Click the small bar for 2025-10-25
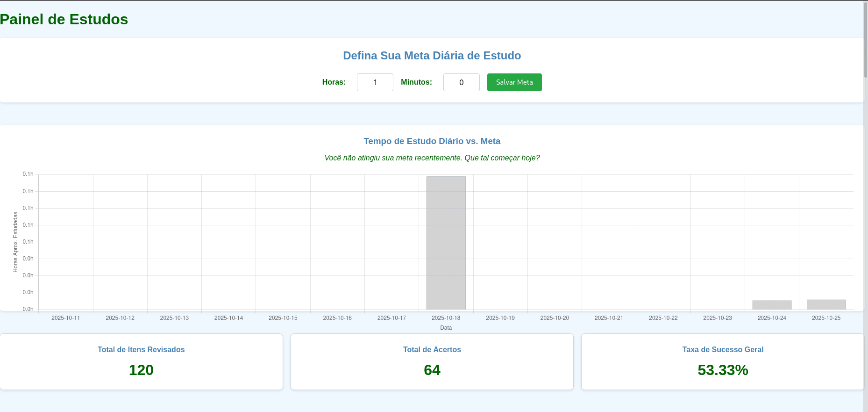This screenshot has height=412, width=868. coord(826,304)
